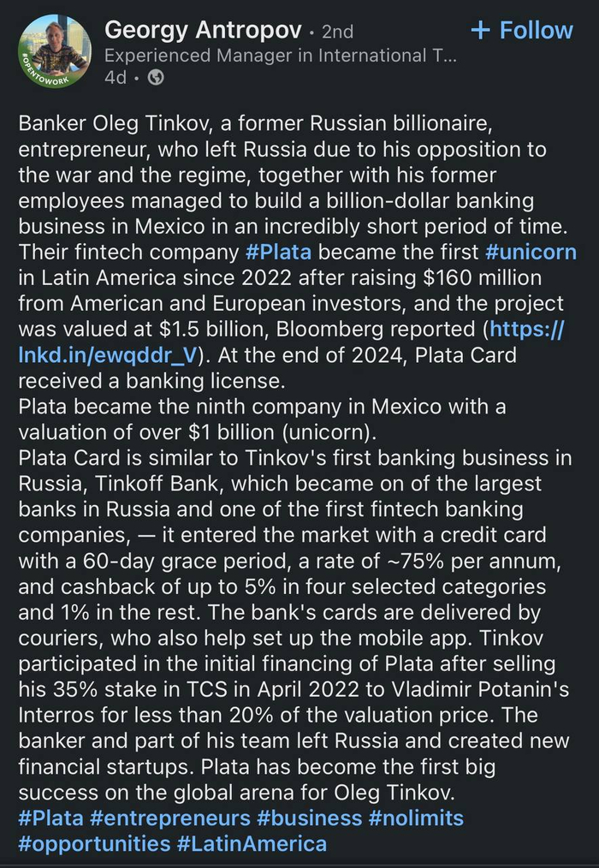
Task: Click the 2nd degree connection badge
Action: click(x=338, y=32)
